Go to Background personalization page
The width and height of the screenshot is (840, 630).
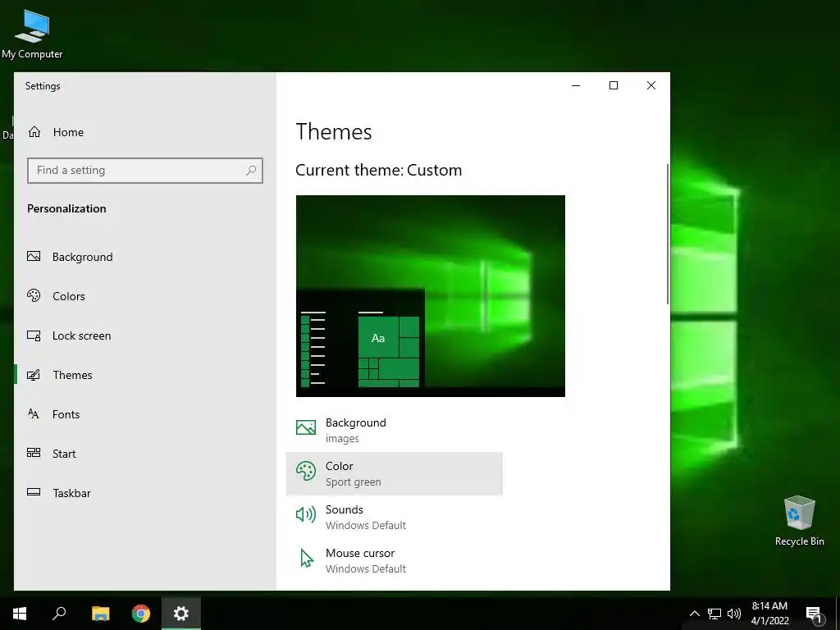(144, 257)
